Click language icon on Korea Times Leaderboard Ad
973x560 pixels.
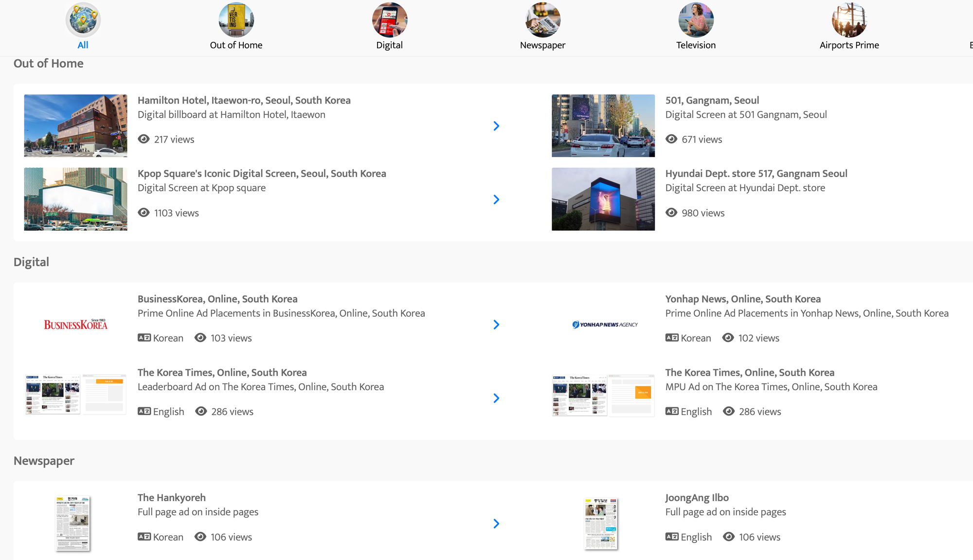tap(144, 411)
